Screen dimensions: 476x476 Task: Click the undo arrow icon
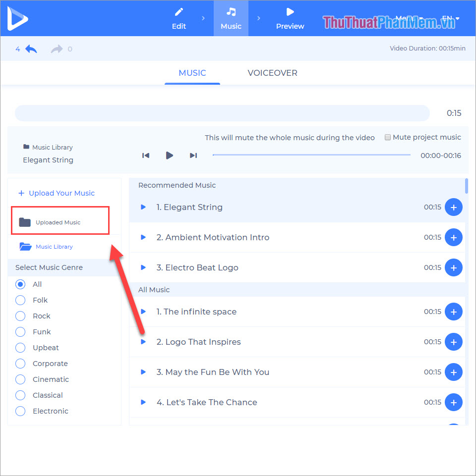click(x=31, y=49)
